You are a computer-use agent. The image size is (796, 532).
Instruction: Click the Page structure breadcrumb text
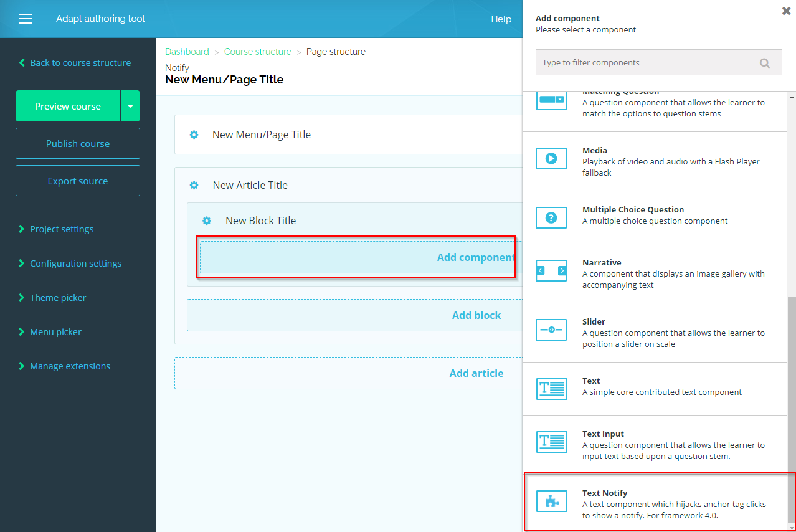pos(336,52)
